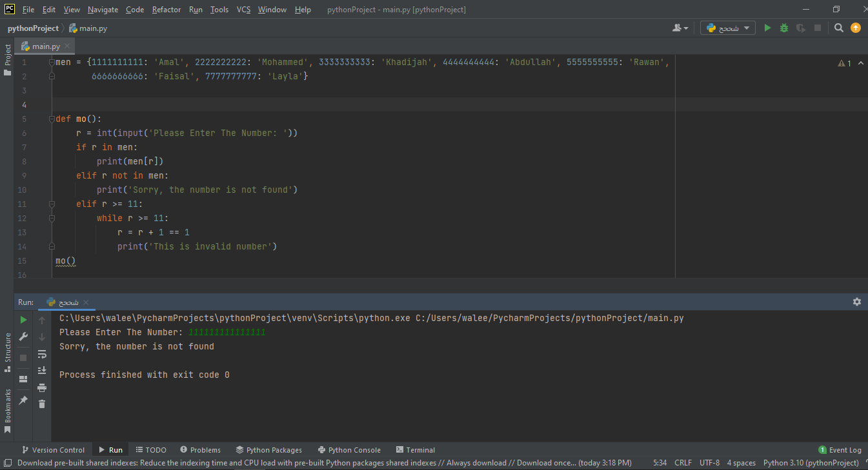The image size is (868, 470).
Task: Click console output 'Sorry, the number is not found'
Action: tap(137, 346)
